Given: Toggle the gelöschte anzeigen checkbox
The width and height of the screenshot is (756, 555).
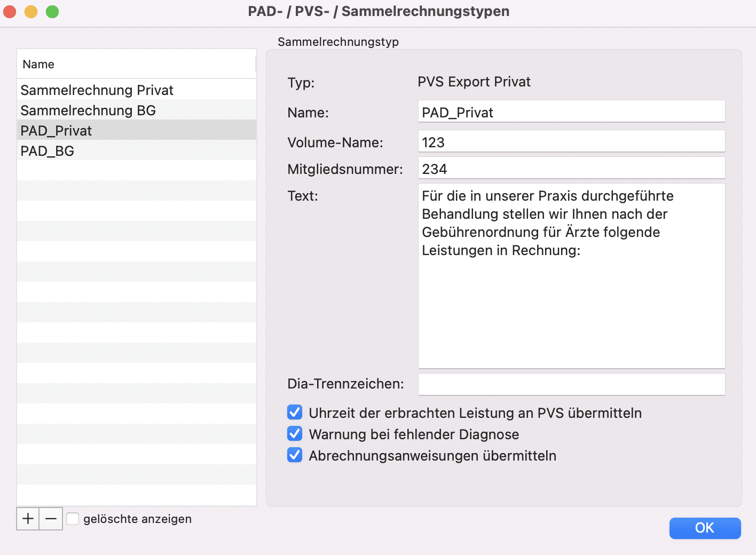Looking at the screenshot, I should pyautogui.click(x=73, y=519).
